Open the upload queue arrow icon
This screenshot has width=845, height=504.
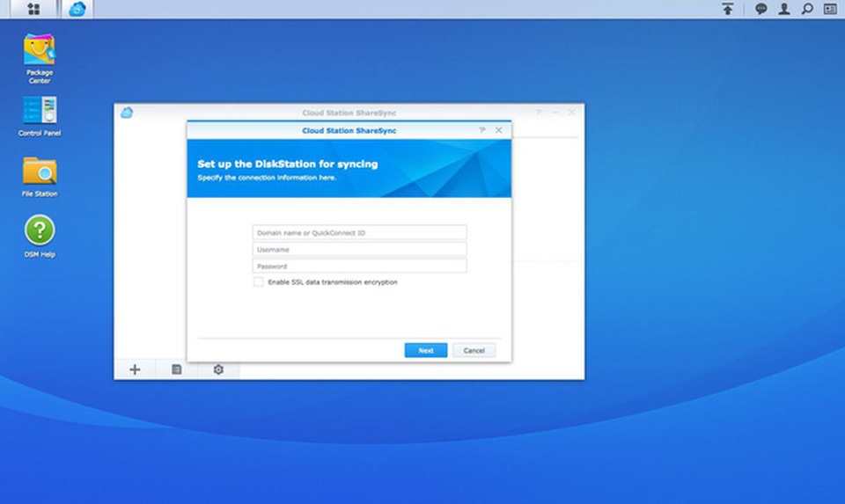[728, 9]
